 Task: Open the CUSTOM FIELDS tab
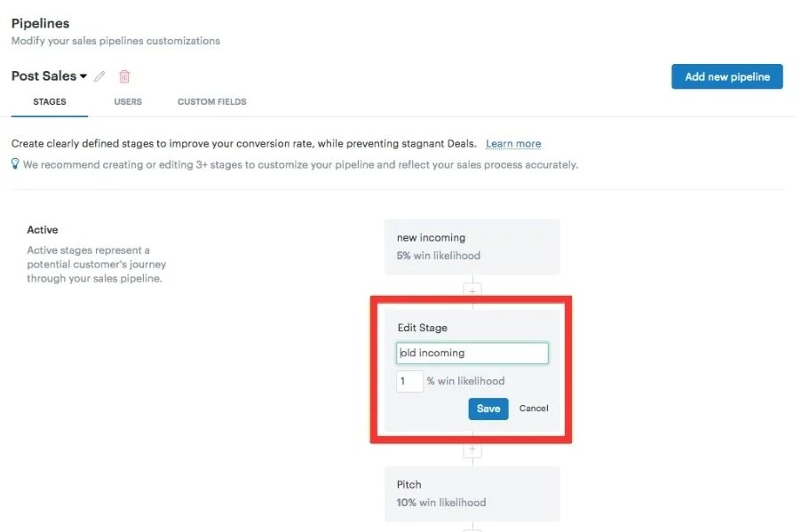tap(211, 101)
